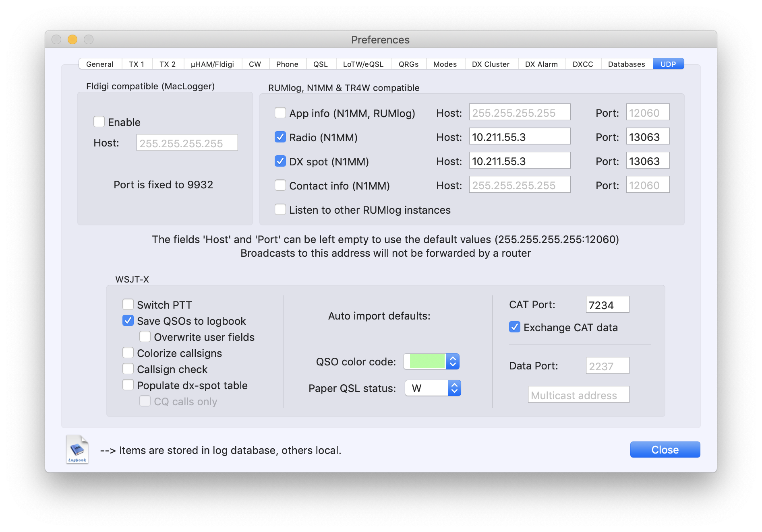Open the µHAM/Fldigi tab
Screen dimensions: 762x532
coord(212,64)
